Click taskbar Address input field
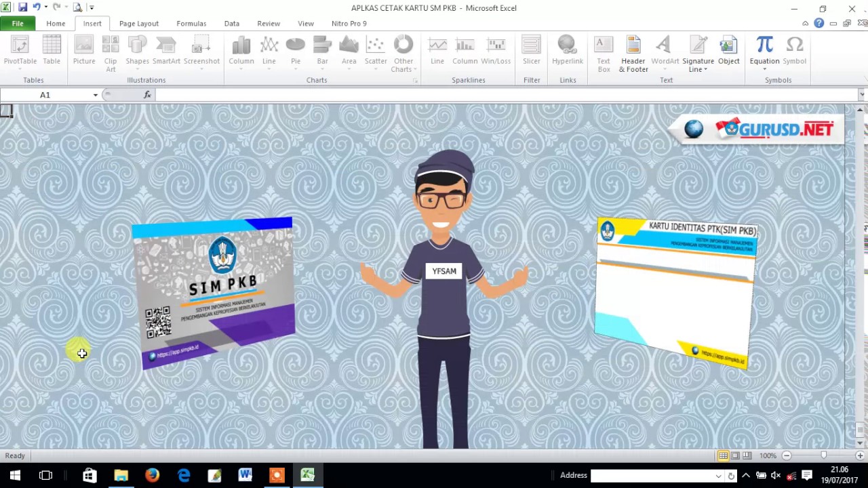The width and height of the screenshot is (868, 488). click(652, 476)
